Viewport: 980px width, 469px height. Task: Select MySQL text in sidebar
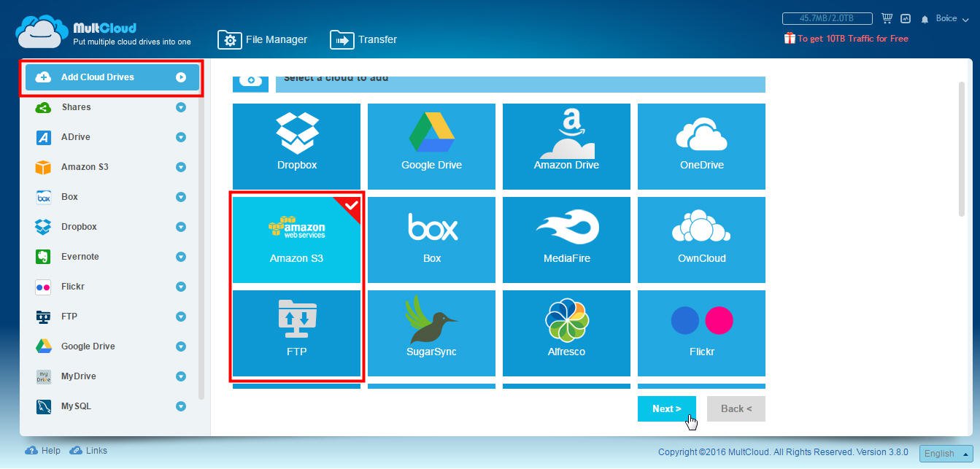[x=76, y=406]
